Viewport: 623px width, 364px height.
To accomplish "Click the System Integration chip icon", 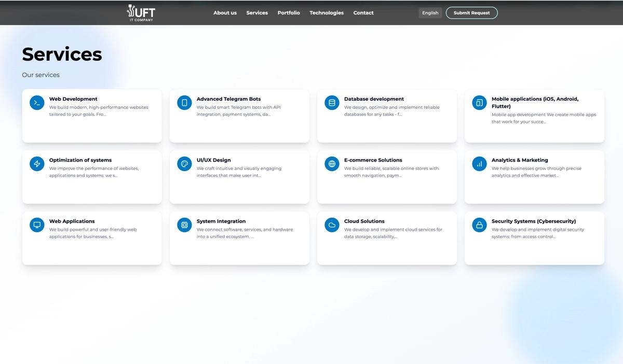I will tap(184, 225).
